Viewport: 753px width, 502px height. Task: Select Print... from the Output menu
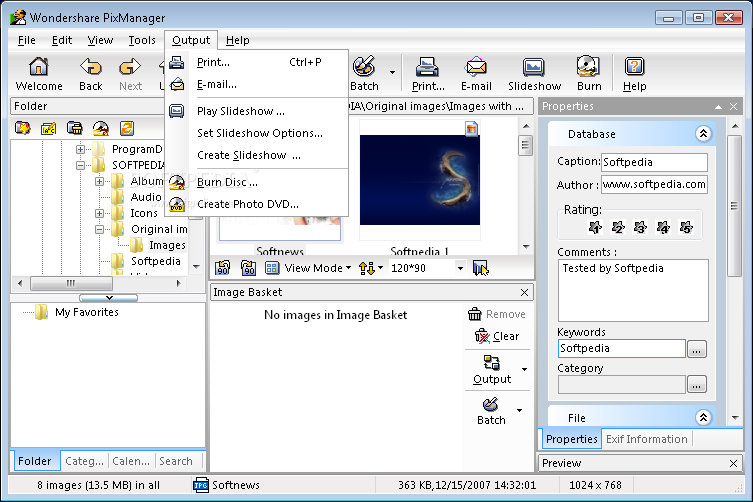tap(257, 62)
